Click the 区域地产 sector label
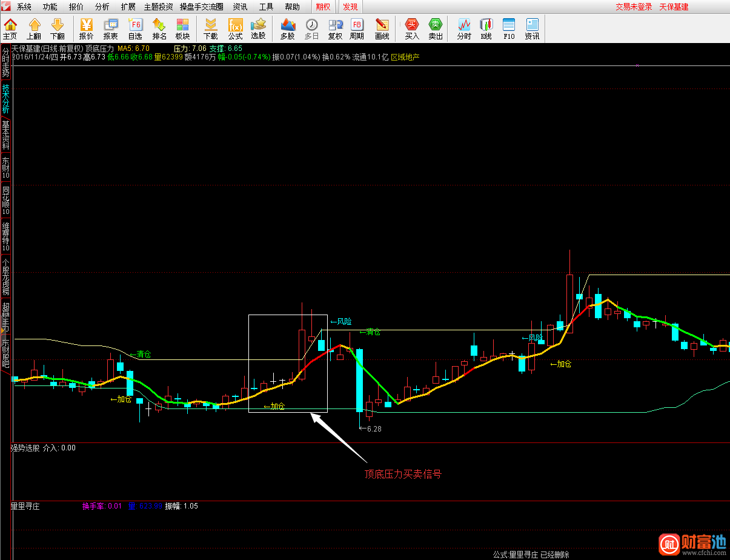Viewport: 730px width, 560px height. (405, 57)
